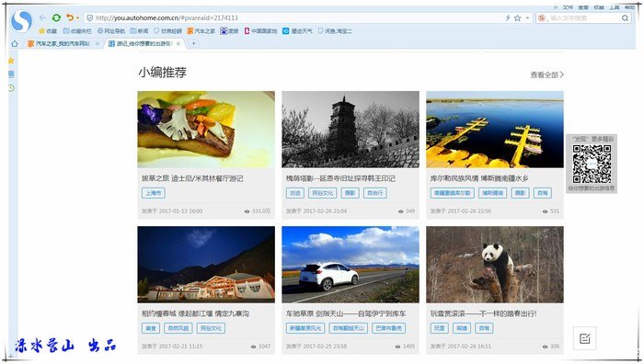Click the back arrow in toolbar
644x364 pixels.
[42, 17]
